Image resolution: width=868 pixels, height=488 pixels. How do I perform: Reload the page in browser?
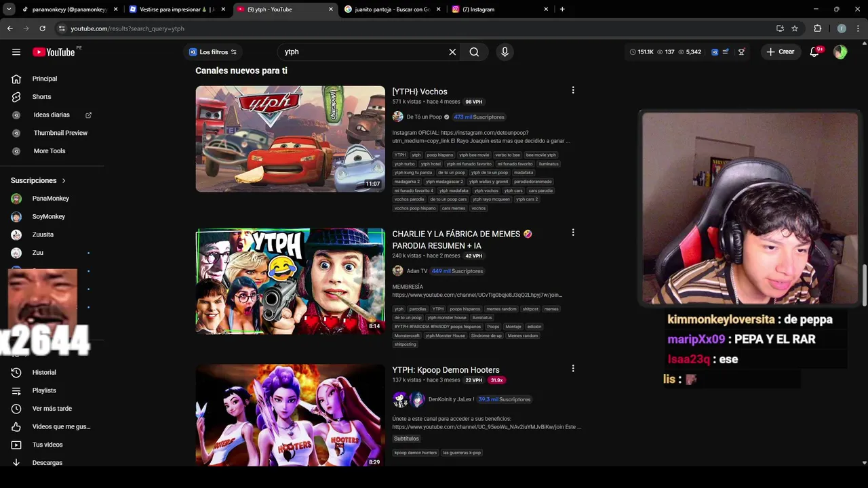click(x=42, y=28)
